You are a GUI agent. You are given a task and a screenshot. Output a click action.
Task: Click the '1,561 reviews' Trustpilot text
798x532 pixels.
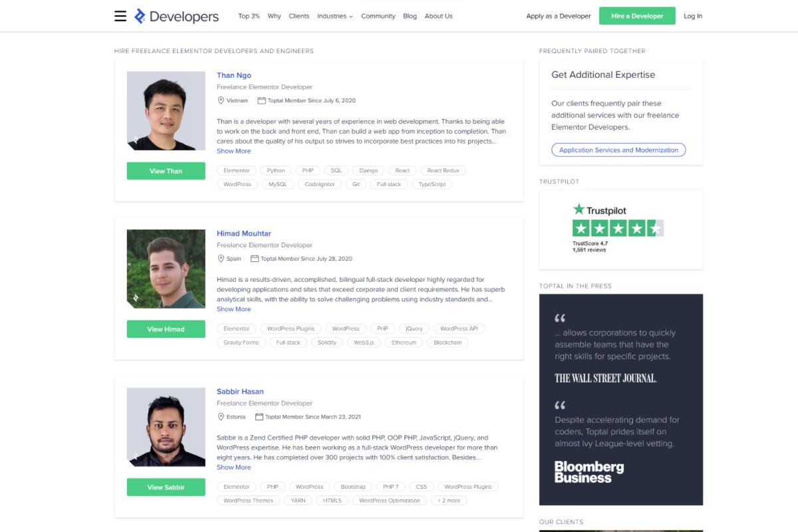tap(589, 250)
